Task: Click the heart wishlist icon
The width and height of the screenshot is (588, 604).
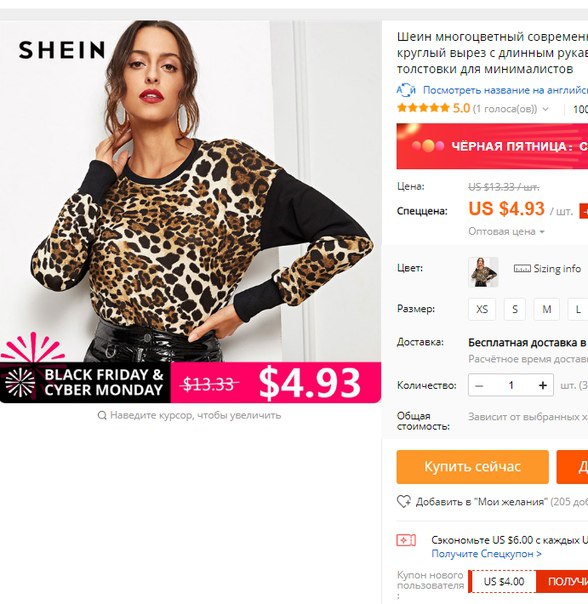Action: point(404,501)
